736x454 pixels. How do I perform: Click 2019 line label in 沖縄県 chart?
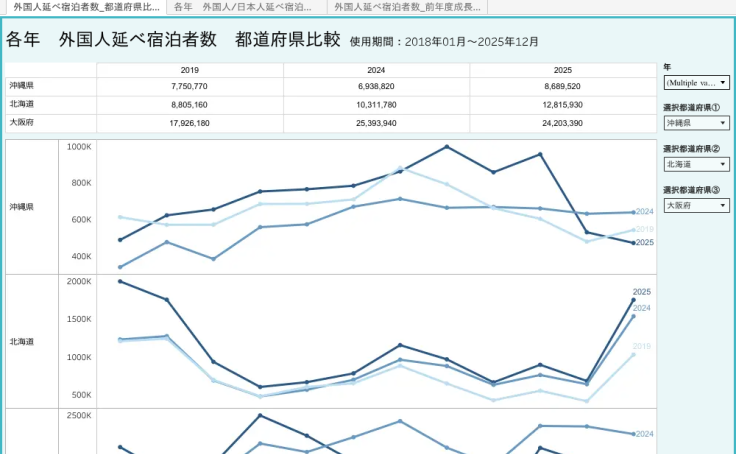[644, 229]
